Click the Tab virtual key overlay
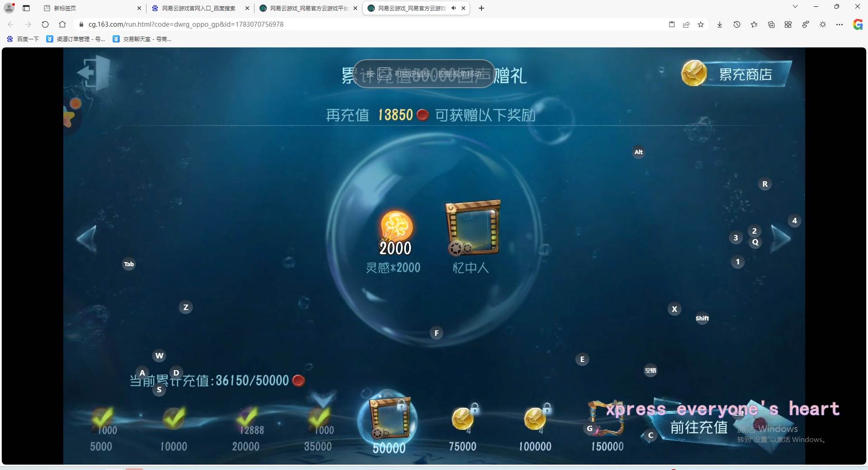 tap(129, 264)
